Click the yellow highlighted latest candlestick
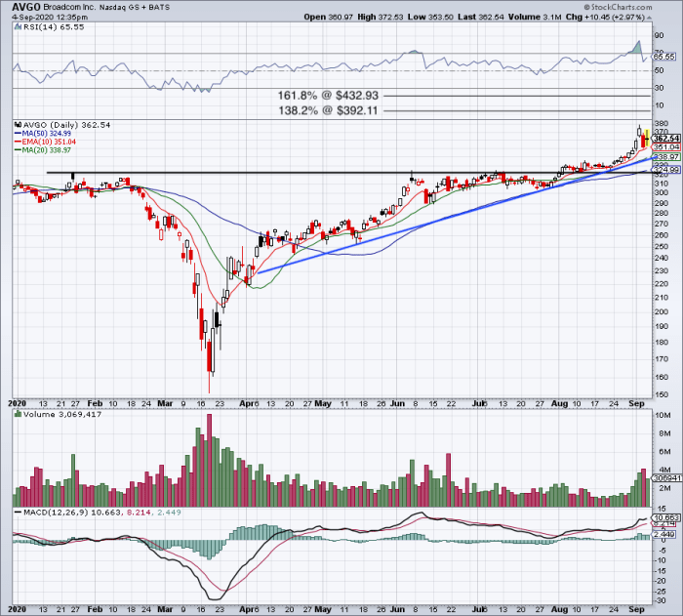 [x=648, y=139]
